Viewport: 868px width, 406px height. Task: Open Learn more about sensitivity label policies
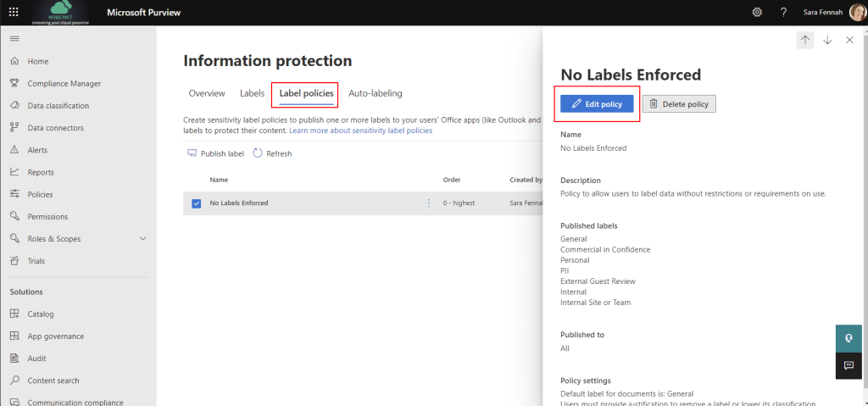click(x=360, y=131)
